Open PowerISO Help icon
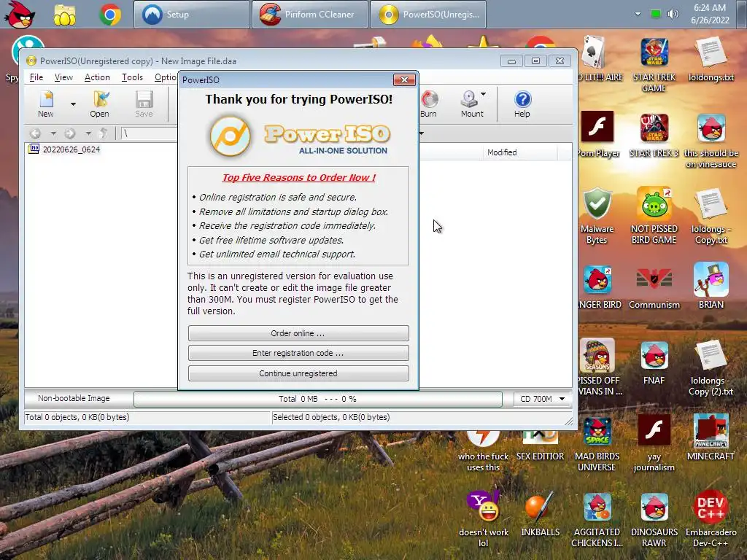This screenshot has height=560, width=747. (522, 104)
